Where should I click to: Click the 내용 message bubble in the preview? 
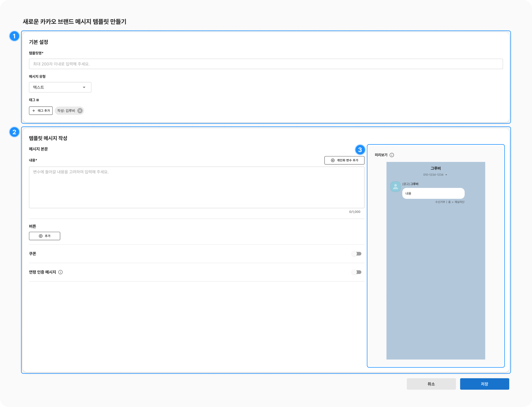tap(433, 194)
